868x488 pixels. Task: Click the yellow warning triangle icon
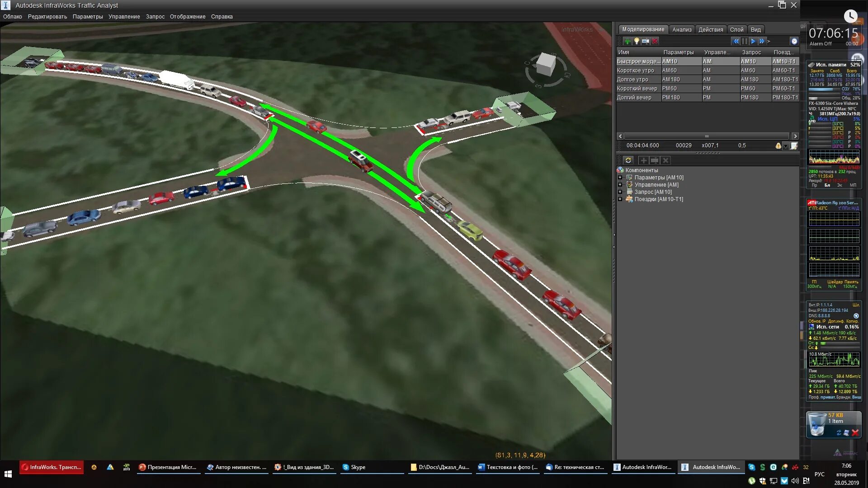[x=778, y=145]
